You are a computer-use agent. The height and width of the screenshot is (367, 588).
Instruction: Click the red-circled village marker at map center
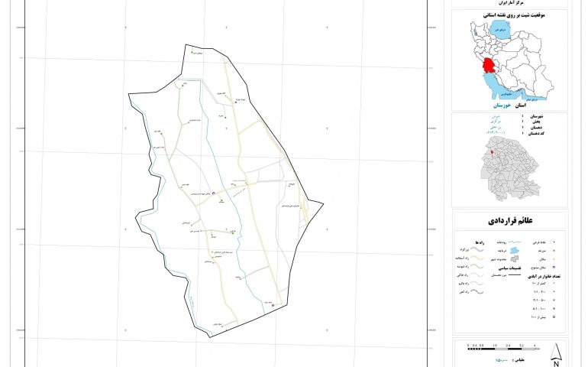pos(214,195)
